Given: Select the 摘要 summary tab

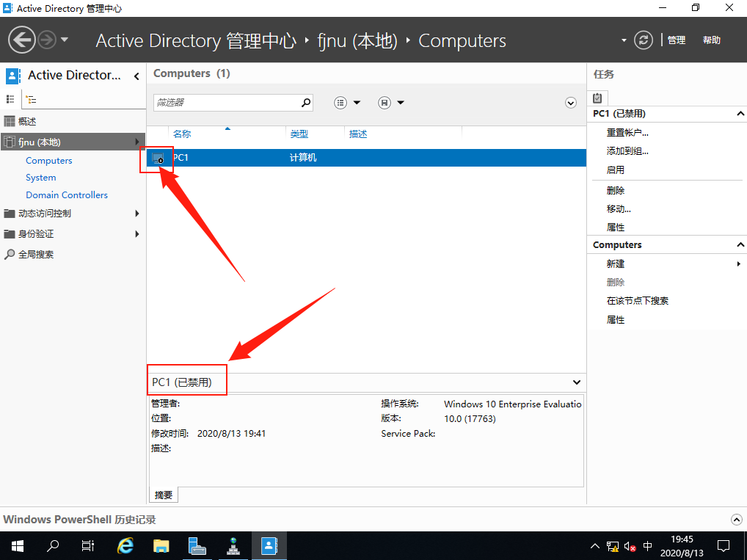Looking at the screenshot, I should (x=164, y=495).
